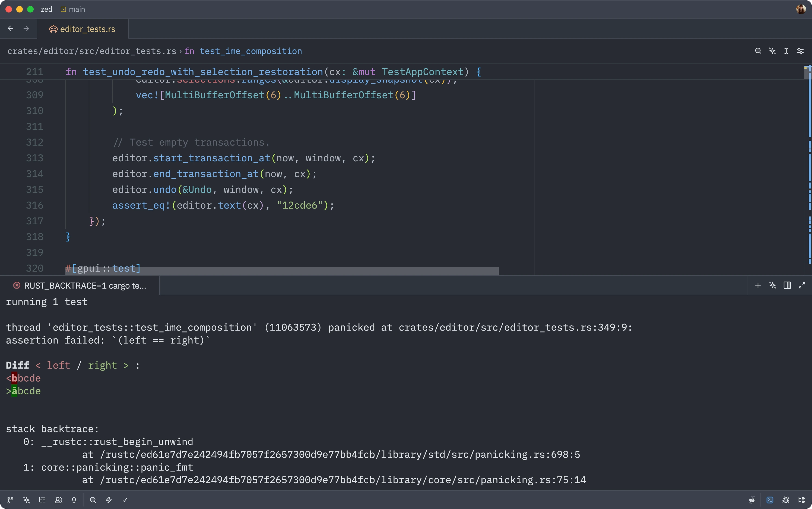Expand the terminal panel to full size

point(802,285)
